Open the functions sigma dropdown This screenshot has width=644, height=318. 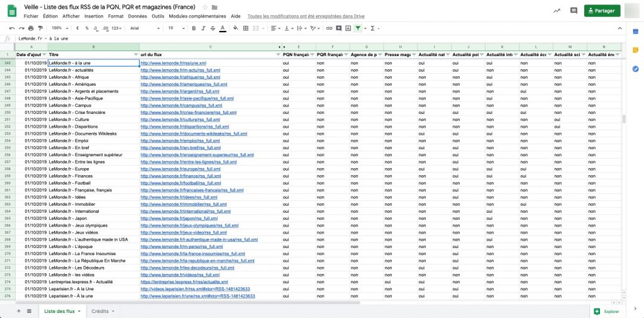(x=375, y=28)
